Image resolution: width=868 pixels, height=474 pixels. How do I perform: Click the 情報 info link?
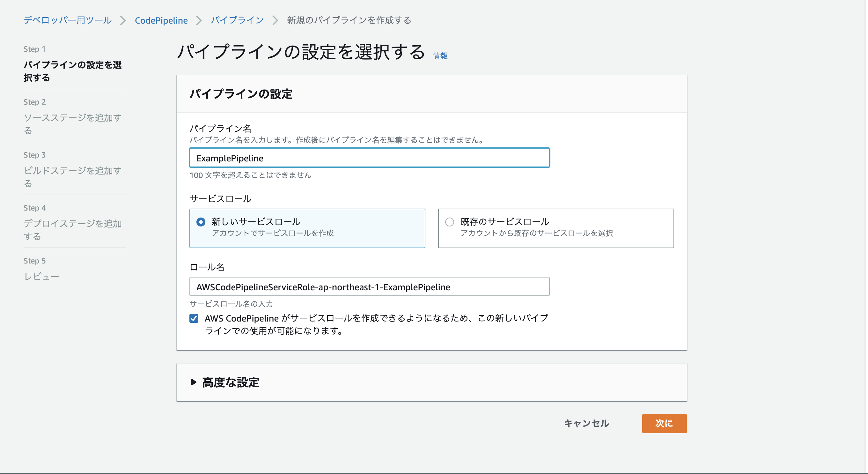[x=440, y=56]
